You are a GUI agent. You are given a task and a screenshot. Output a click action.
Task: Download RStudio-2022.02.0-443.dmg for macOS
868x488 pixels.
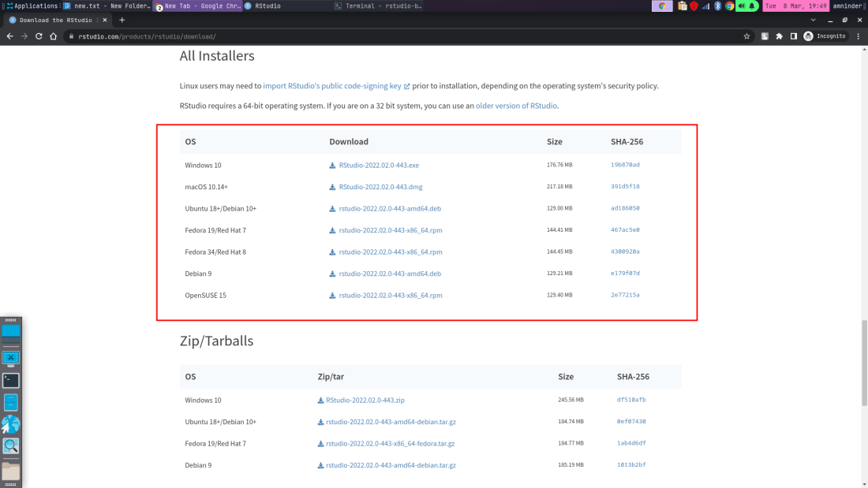380,187
